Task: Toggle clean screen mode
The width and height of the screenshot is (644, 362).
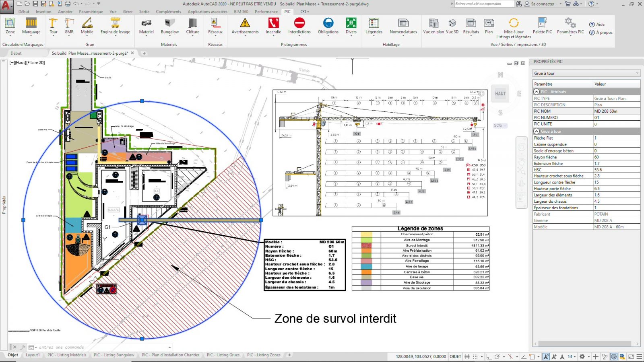Action: 631,356
